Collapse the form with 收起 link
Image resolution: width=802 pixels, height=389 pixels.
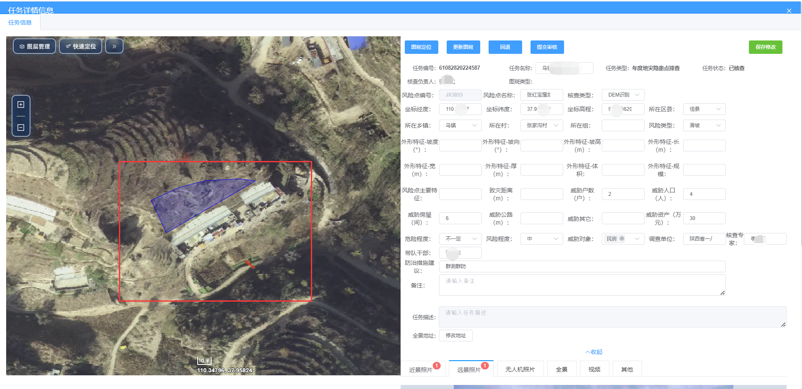pyautogui.click(x=593, y=352)
